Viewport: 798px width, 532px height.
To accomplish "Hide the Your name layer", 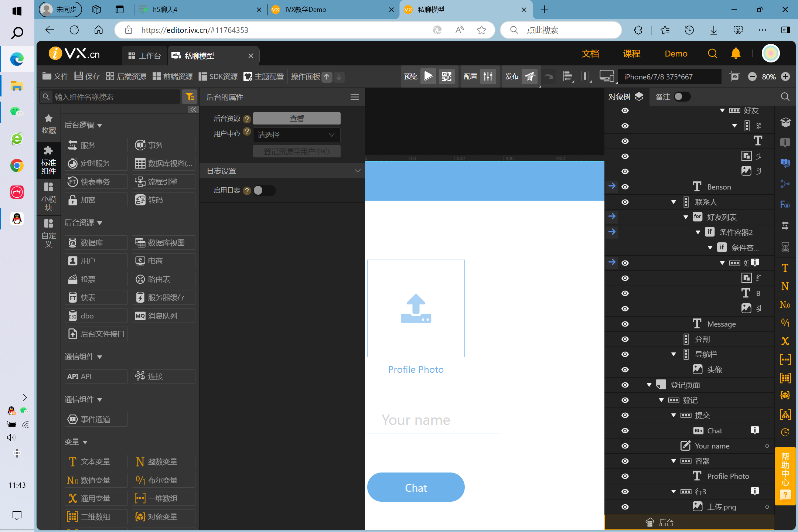I will click(x=625, y=446).
